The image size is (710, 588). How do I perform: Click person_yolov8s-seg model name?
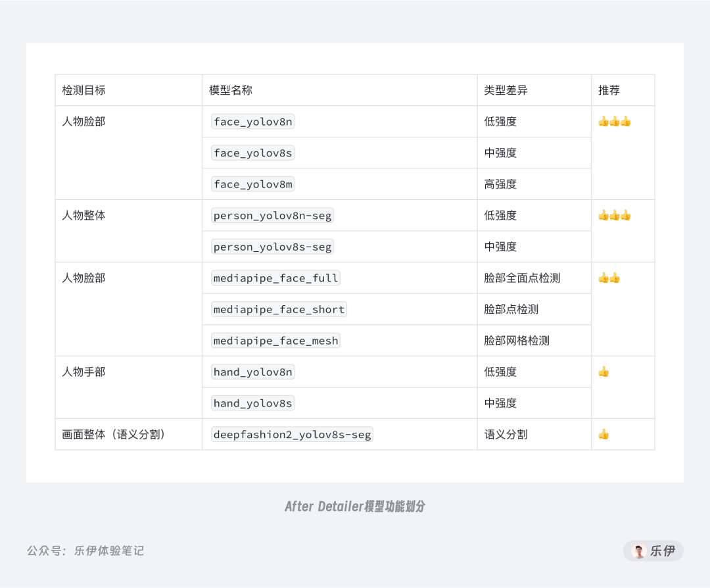pos(273,247)
